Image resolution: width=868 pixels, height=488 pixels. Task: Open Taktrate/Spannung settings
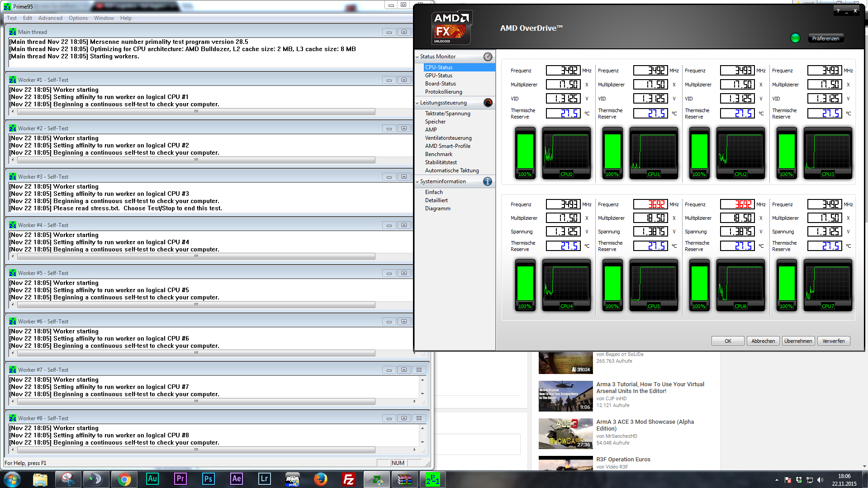click(x=448, y=114)
